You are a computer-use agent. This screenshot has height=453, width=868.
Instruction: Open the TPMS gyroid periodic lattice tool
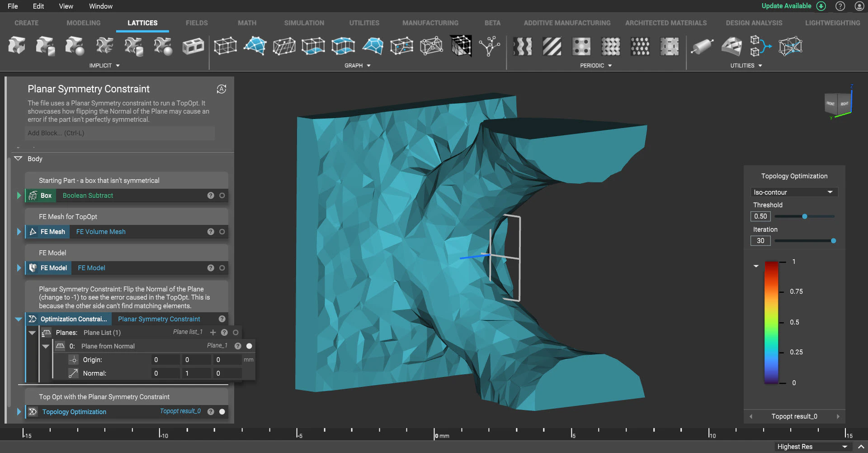coord(522,47)
